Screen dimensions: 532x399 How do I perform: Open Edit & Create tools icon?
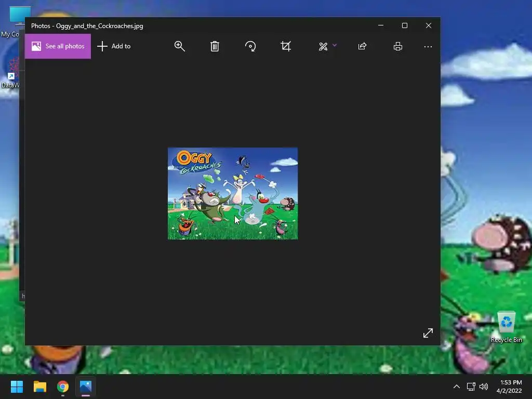(323, 46)
